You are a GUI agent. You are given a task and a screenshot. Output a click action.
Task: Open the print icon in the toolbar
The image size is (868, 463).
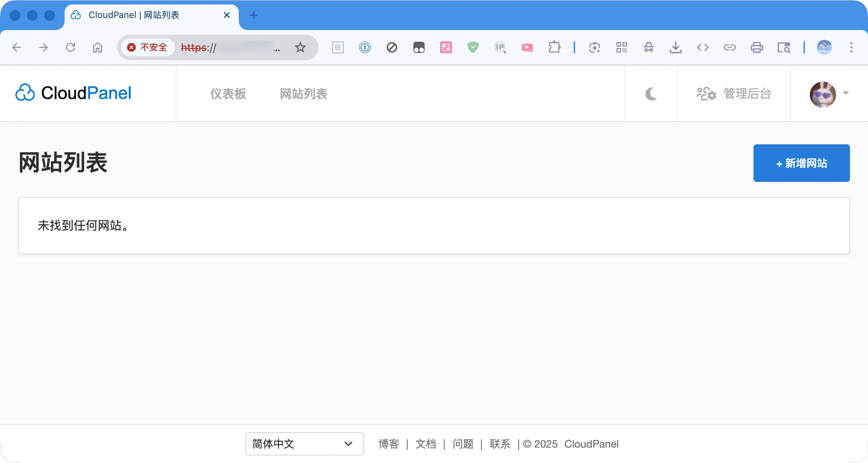click(x=757, y=47)
